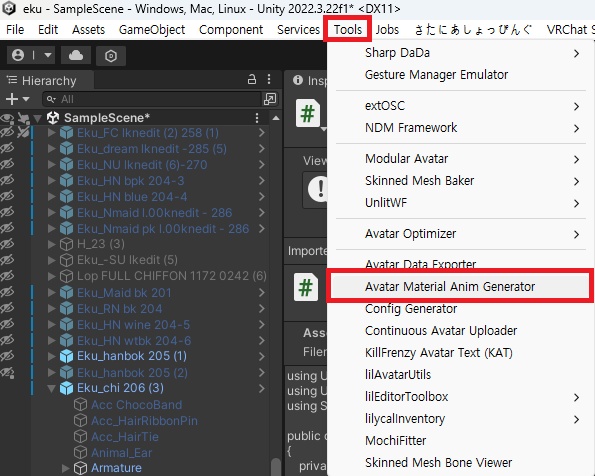Click the cube icon of Acc_HairTie
Screen dimensions: 595x476
pos(80,437)
